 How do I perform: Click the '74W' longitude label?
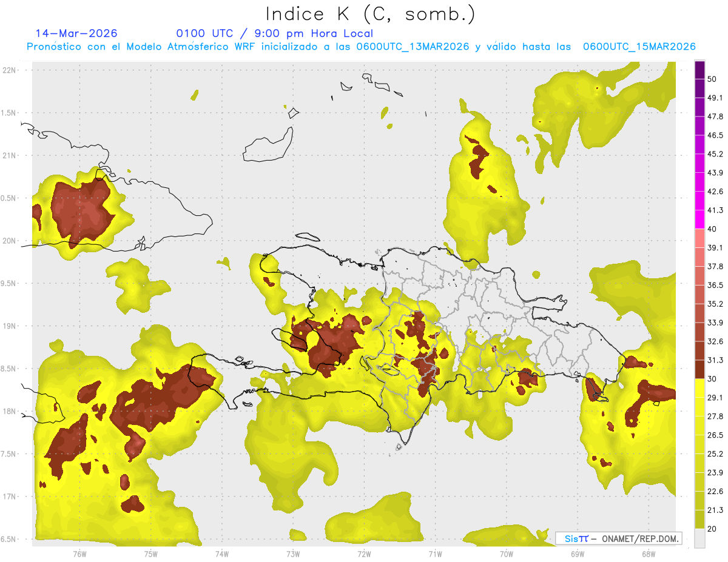(222, 554)
